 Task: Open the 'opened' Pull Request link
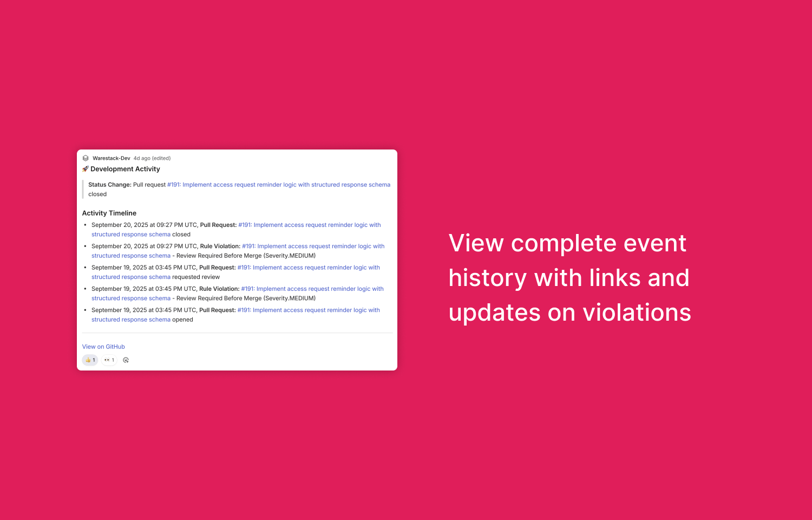pos(308,310)
